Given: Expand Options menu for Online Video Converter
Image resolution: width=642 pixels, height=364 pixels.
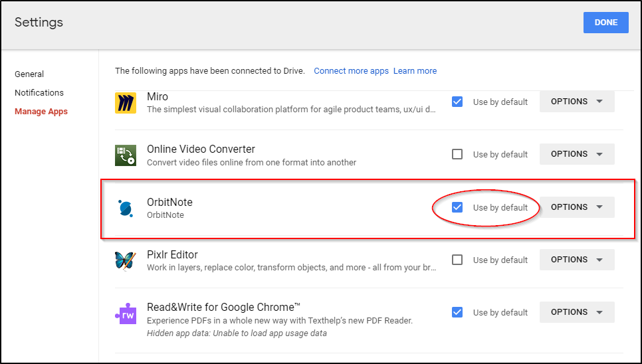Looking at the screenshot, I should click(576, 154).
